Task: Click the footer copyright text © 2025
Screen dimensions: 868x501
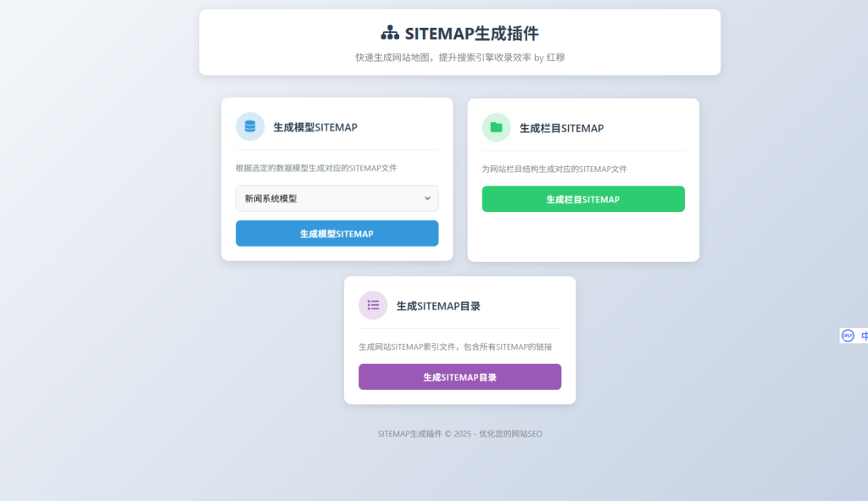Action: coord(459,433)
